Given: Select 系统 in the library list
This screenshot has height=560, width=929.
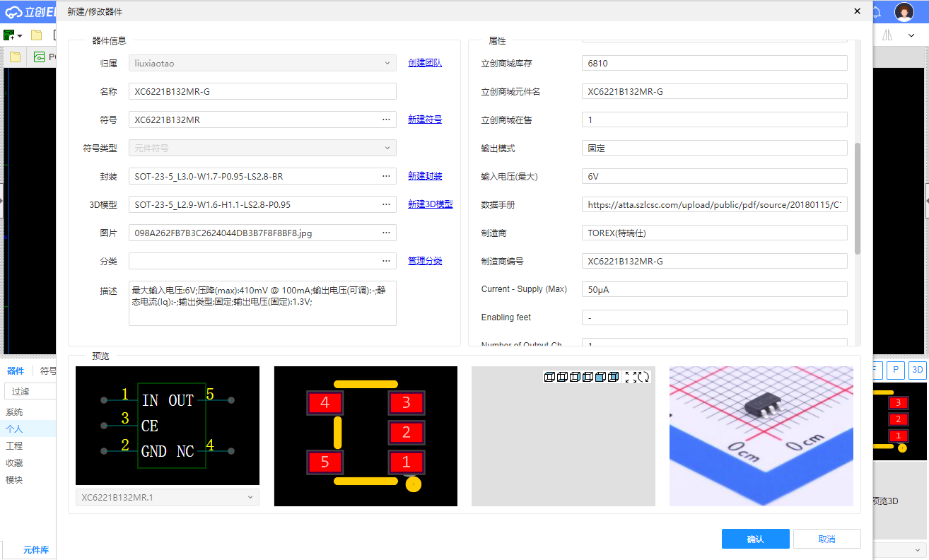Looking at the screenshot, I should (x=14, y=412).
